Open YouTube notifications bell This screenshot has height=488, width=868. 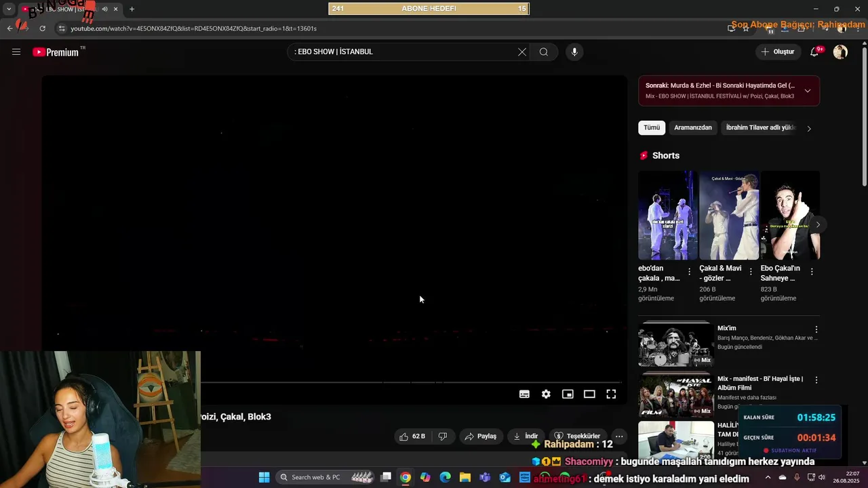[x=815, y=52]
